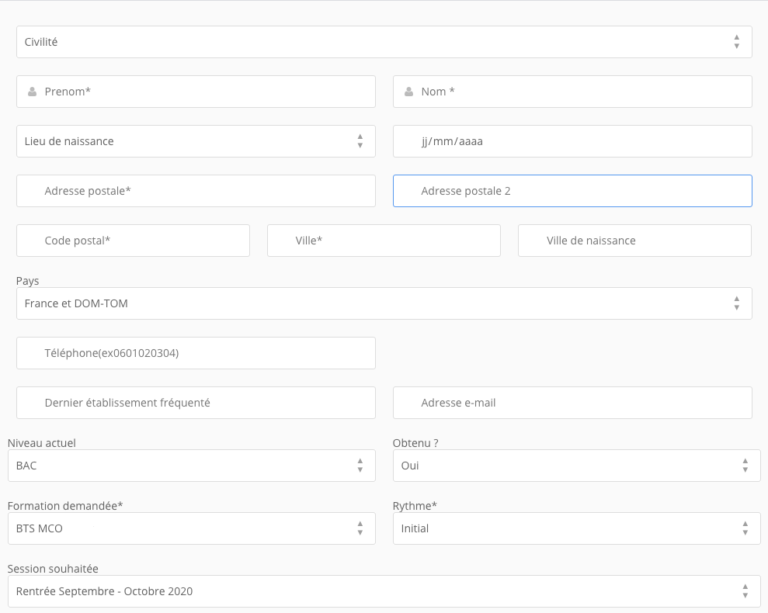Open the Pays dropdown showing France et DOM-TOM

[x=384, y=304]
